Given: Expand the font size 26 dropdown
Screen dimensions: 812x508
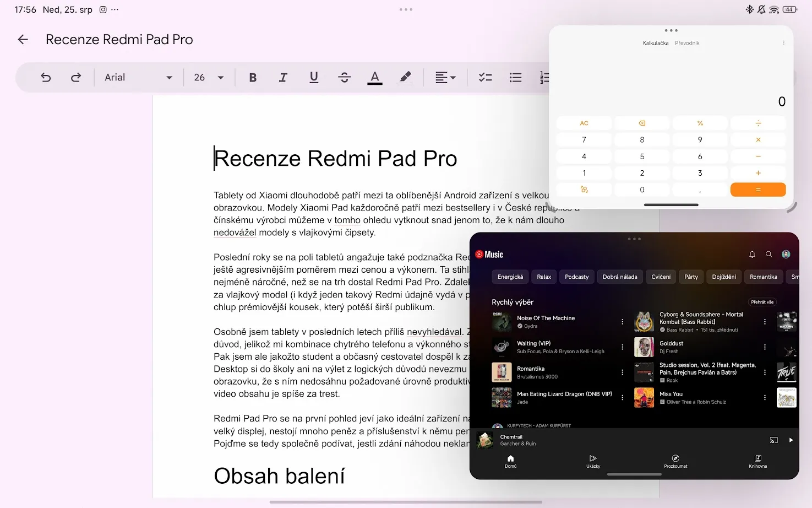Looking at the screenshot, I should [209, 78].
